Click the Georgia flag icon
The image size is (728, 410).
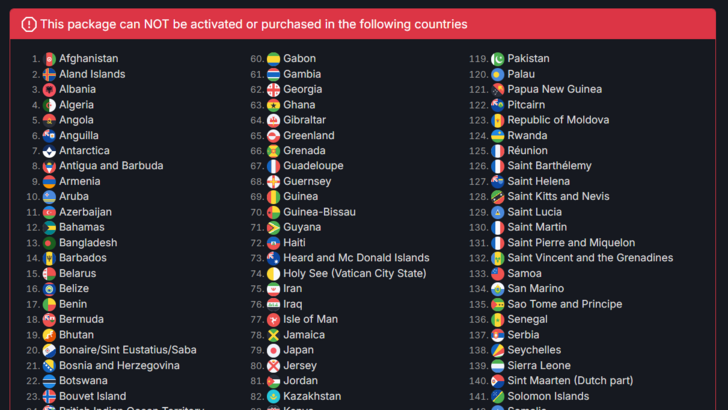coord(273,90)
